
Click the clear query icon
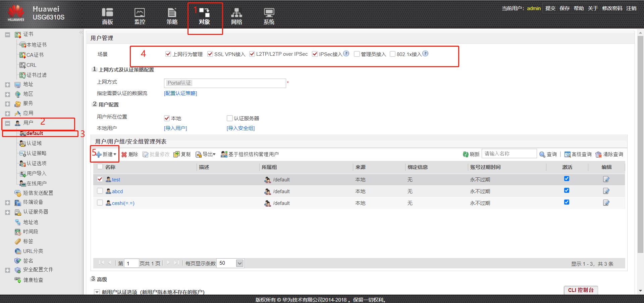pos(598,155)
